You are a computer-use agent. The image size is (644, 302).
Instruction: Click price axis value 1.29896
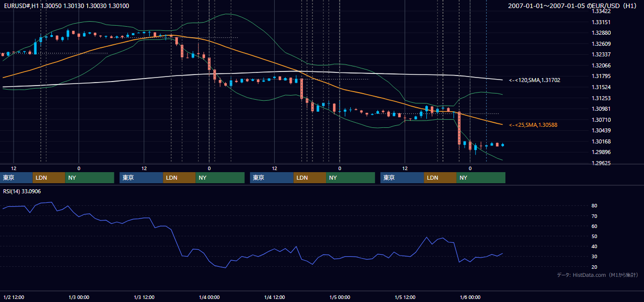601,152
